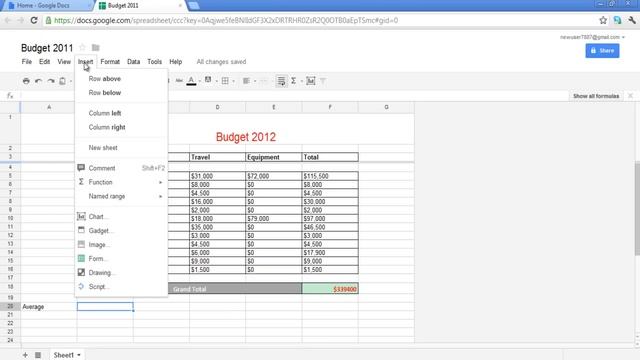This screenshot has height=360, width=640.
Task: Open the Edit menu
Action: tap(44, 62)
